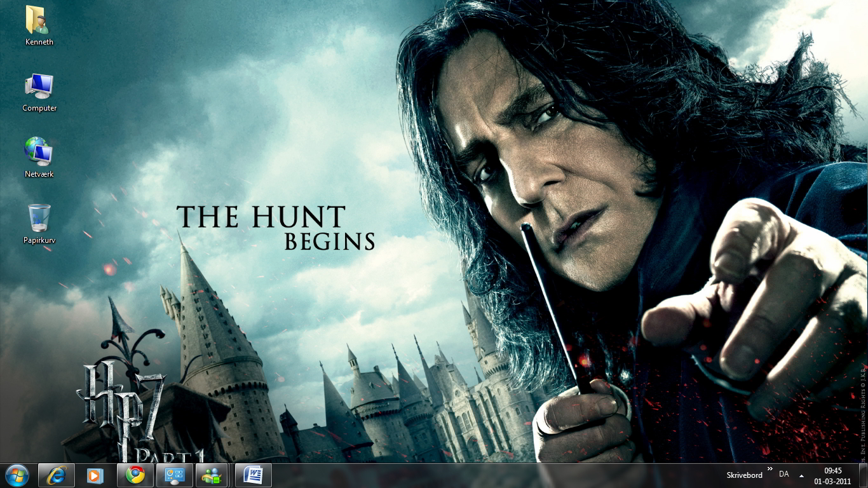Show hidden notification area icons arrow
Screen dimensions: 868x488
(801, 475)
